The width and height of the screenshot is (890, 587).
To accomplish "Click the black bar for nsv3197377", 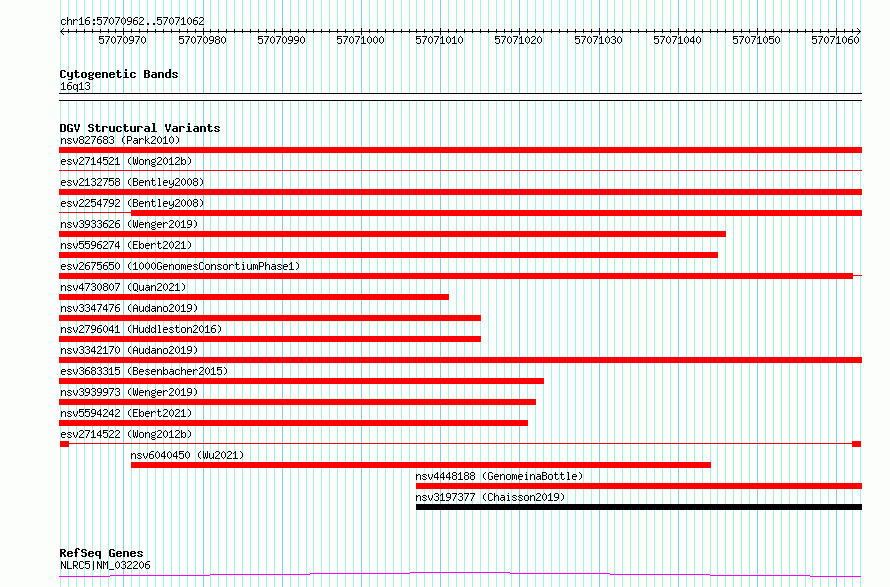I will pos(639,507).
